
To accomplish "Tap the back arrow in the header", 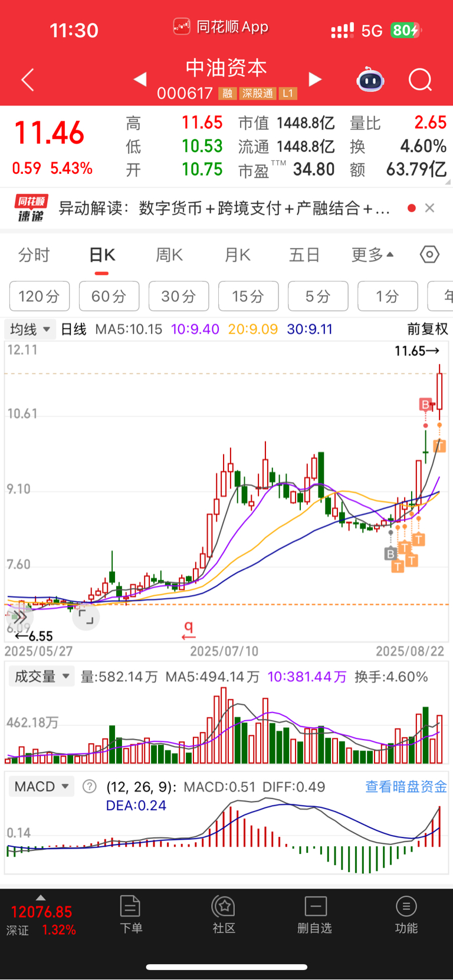I will (28, 80).
